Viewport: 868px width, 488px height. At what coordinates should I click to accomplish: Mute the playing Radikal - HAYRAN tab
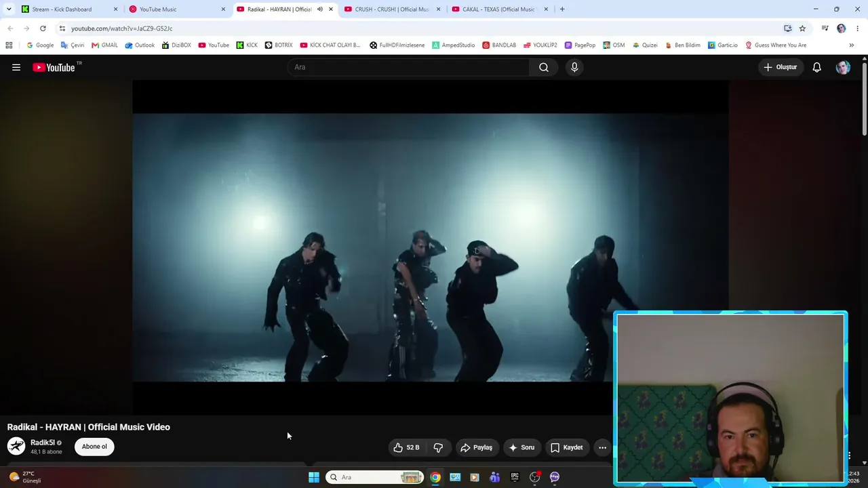pyautogui.click(x=319, y=9)
